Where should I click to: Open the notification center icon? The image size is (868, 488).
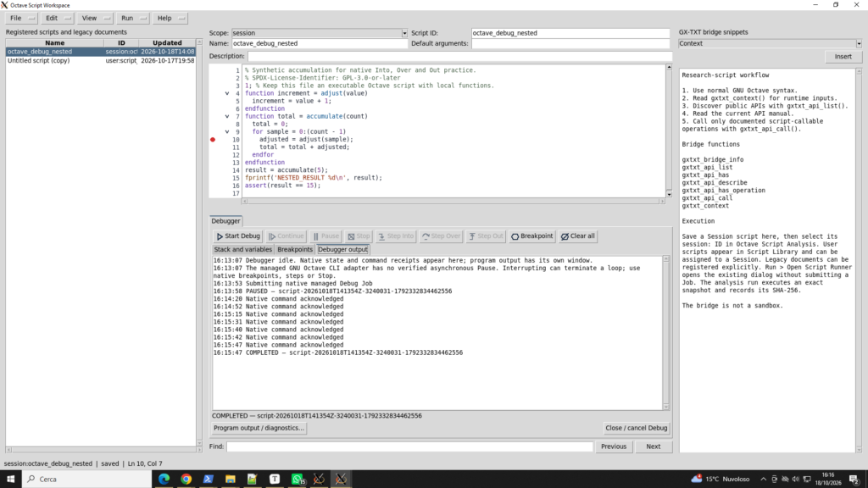coord(854,480)
